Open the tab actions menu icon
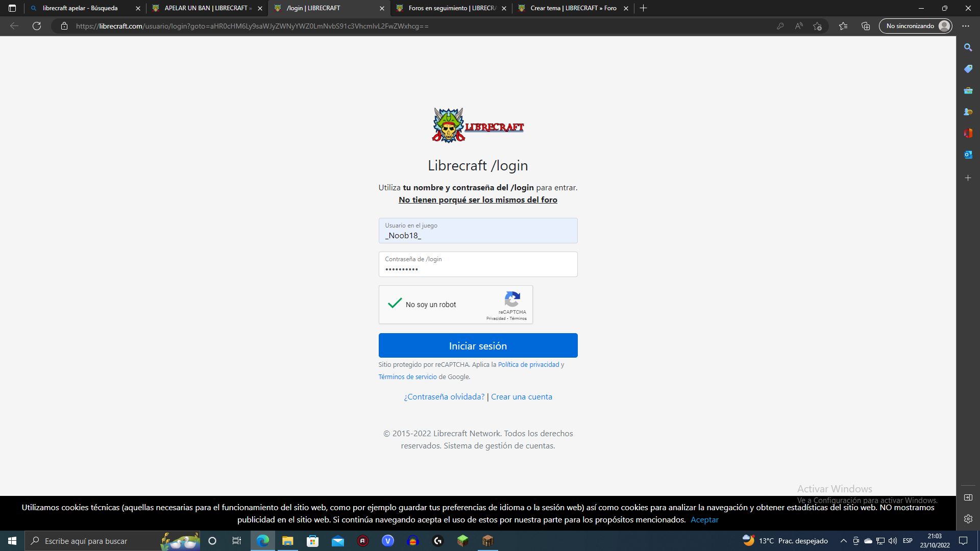The image size is (980, 551). (12, 8)
